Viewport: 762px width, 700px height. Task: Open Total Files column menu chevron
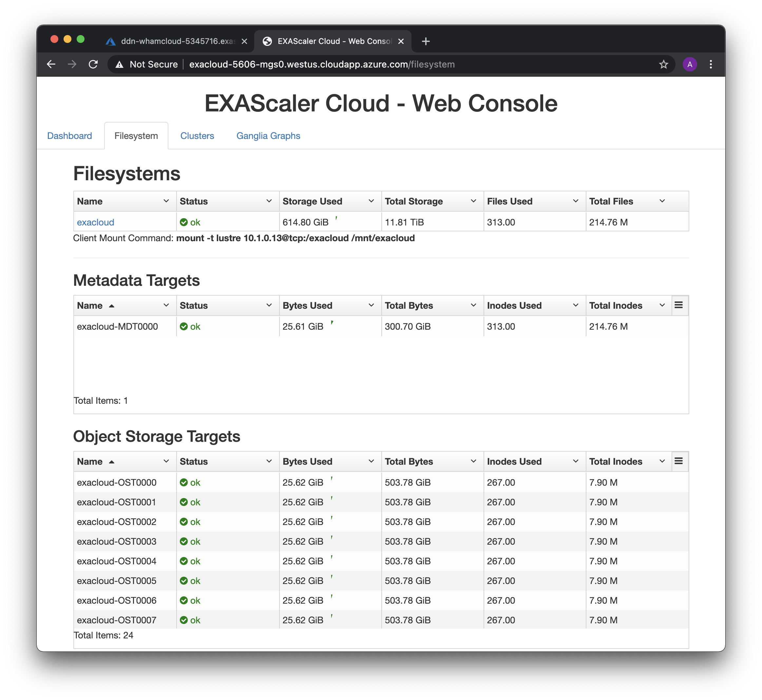662,201
